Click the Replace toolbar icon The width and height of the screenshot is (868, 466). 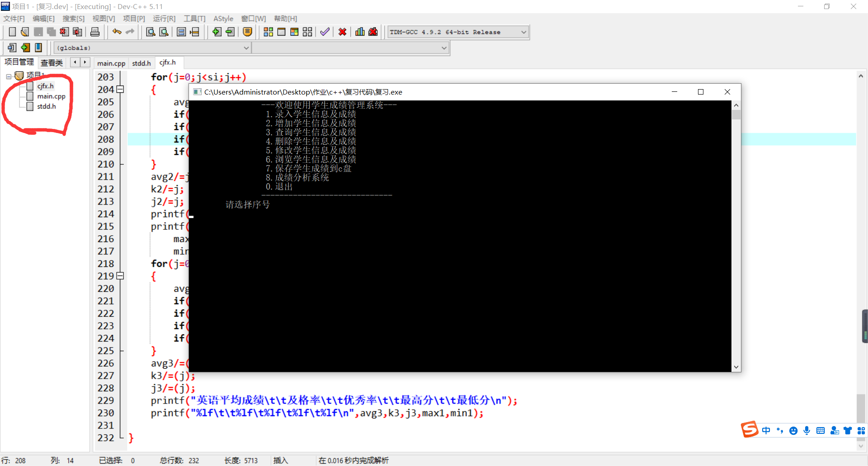tap(164, 32)
